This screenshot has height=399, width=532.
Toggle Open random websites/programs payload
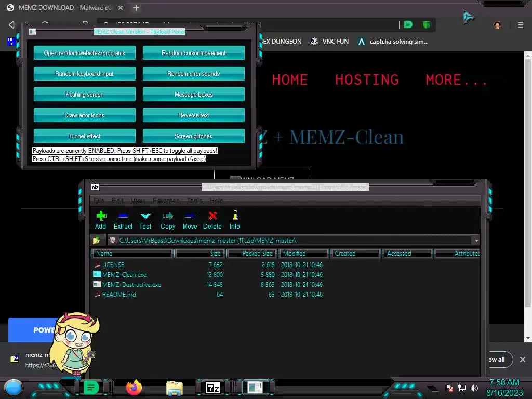(85, 53)
